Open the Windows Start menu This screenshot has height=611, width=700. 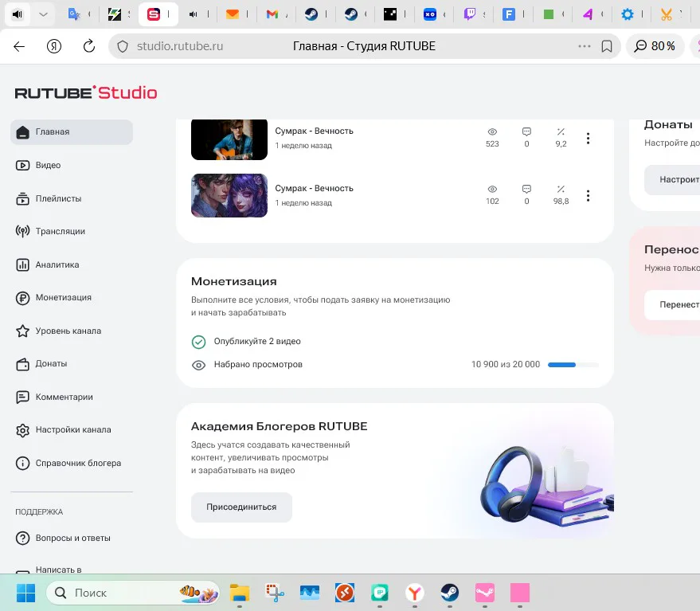(25, 593)
